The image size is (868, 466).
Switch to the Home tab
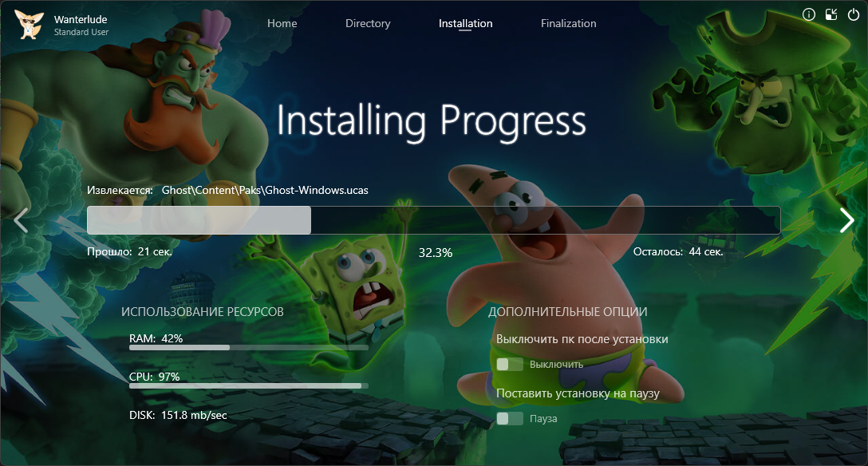click(282, 23)
